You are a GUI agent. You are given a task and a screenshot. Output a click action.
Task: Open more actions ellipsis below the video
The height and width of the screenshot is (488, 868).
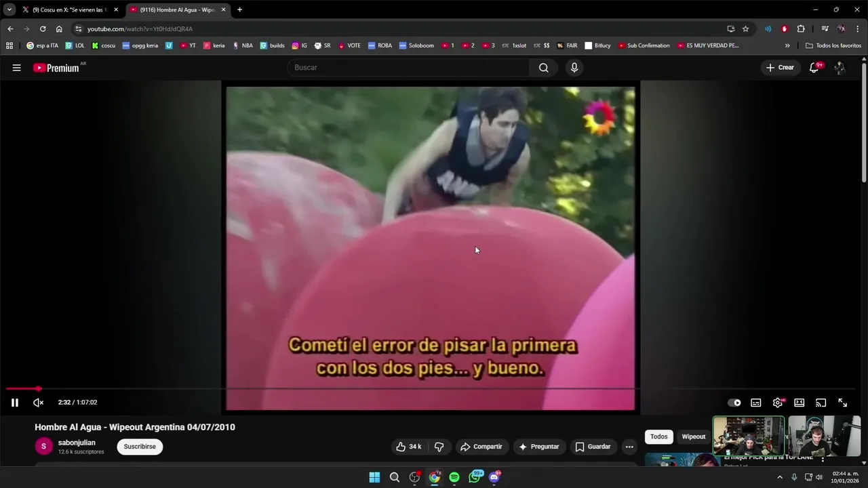click(x=629, y=447)
